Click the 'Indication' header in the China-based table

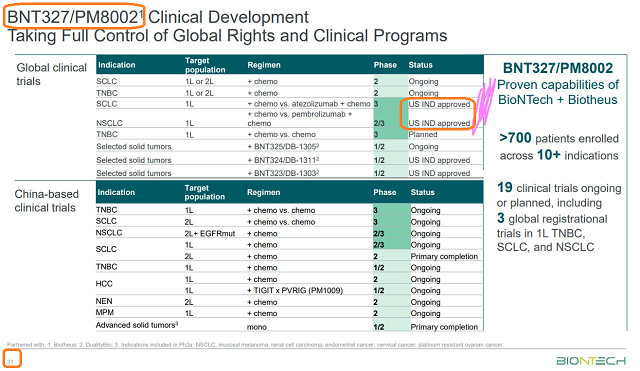116,192
